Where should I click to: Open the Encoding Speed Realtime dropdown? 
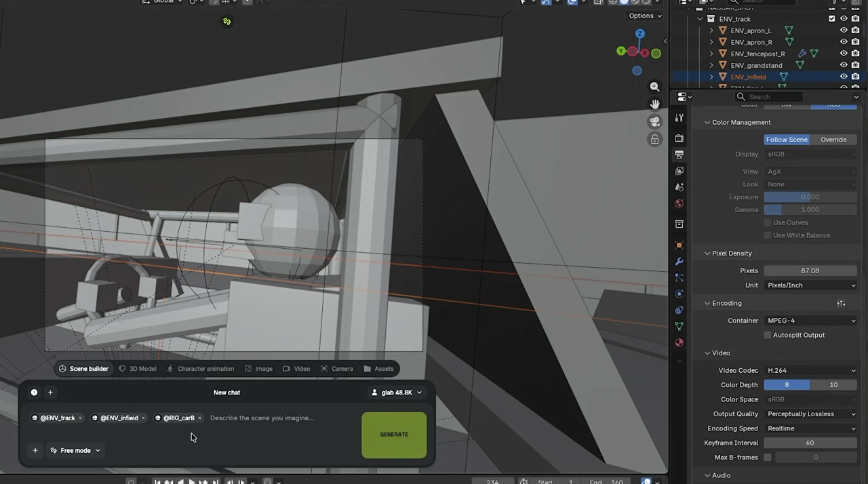pyautogui.click(x=810, y=428)
